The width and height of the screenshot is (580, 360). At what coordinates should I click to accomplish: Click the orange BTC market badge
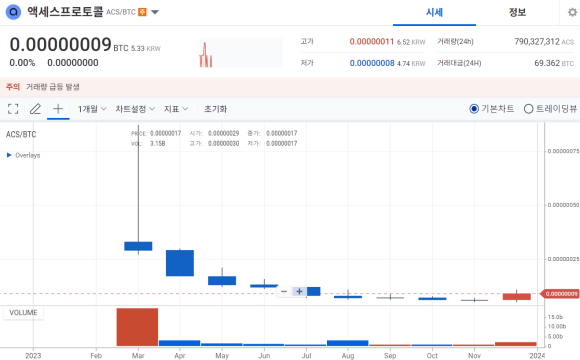142,12
